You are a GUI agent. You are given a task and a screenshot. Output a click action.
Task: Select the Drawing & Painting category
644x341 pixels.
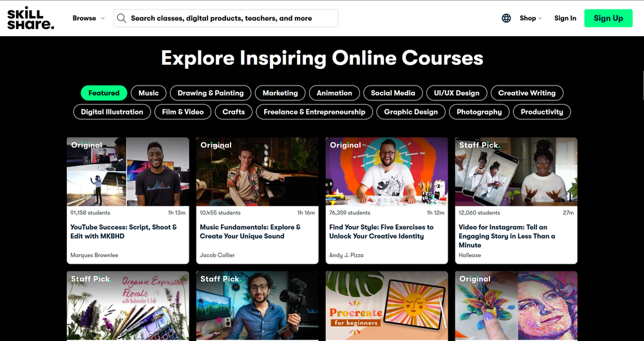211,93
